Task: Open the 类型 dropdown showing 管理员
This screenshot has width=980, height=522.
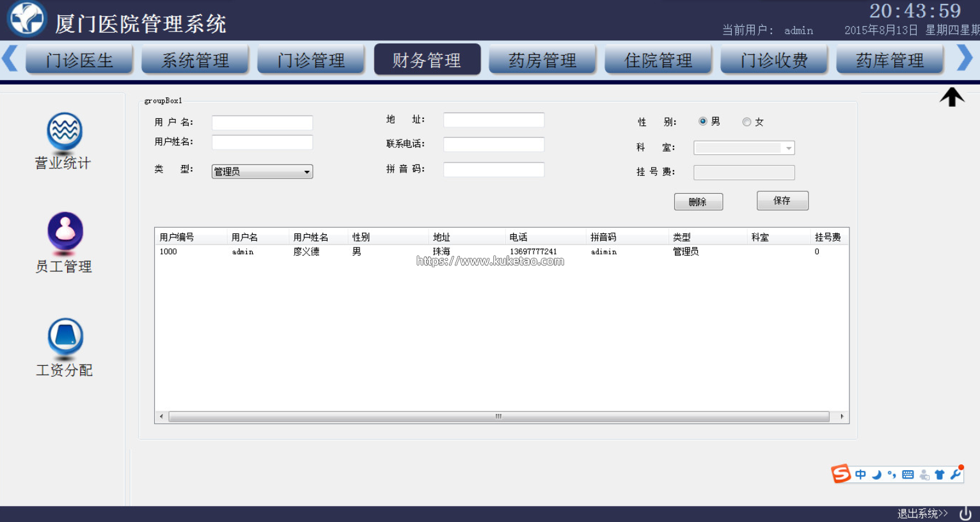Action: [x=262, y=171]
